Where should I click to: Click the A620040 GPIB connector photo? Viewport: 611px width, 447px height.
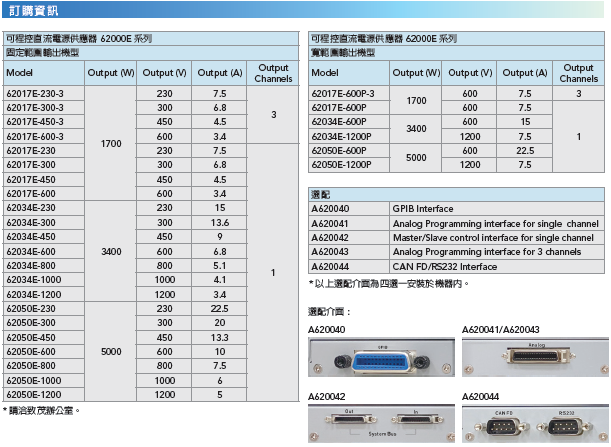click(x=381, y=357)
